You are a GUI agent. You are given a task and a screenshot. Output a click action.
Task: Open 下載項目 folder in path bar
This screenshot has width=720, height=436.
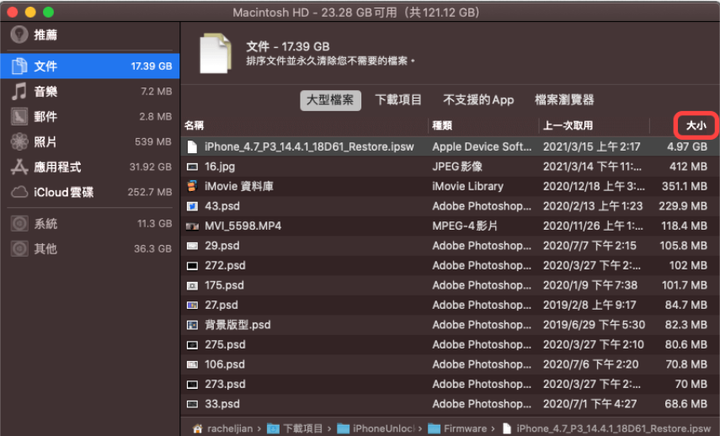294,429
